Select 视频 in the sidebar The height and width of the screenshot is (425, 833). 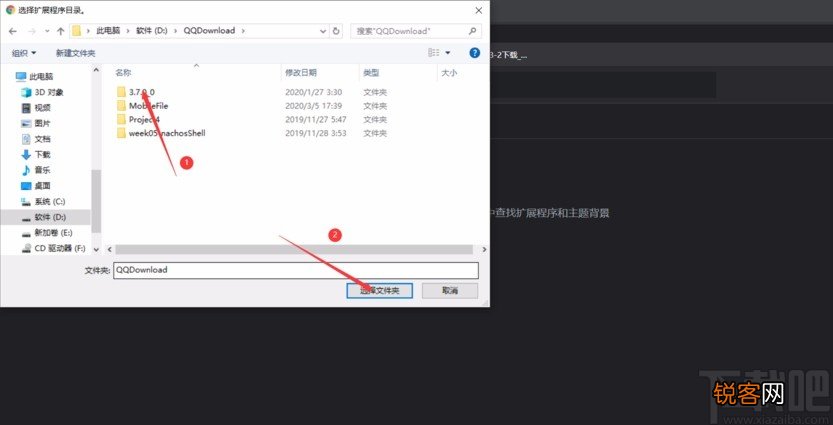[42, 108]
